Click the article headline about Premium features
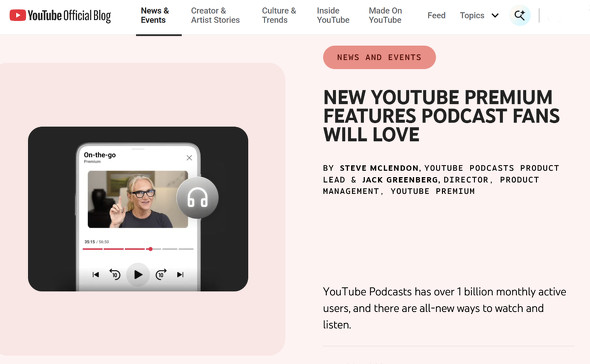 (441, 116)
